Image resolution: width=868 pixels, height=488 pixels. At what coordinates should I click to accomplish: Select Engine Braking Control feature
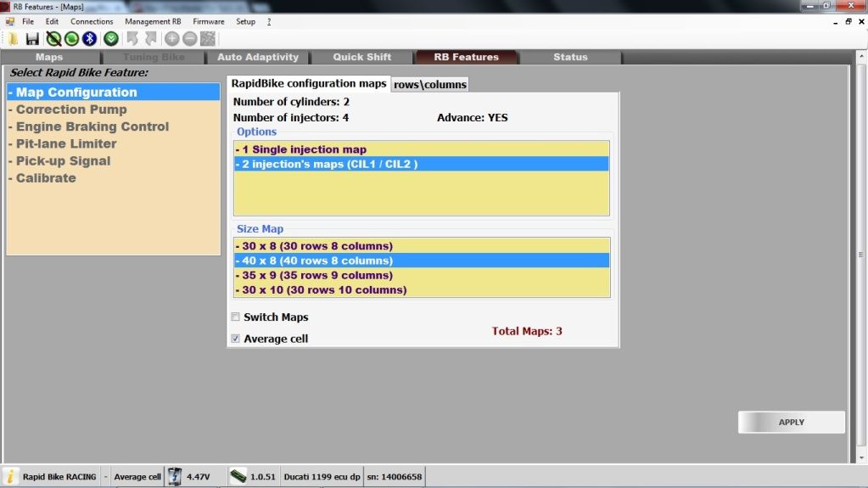click(x=114, y=126)
